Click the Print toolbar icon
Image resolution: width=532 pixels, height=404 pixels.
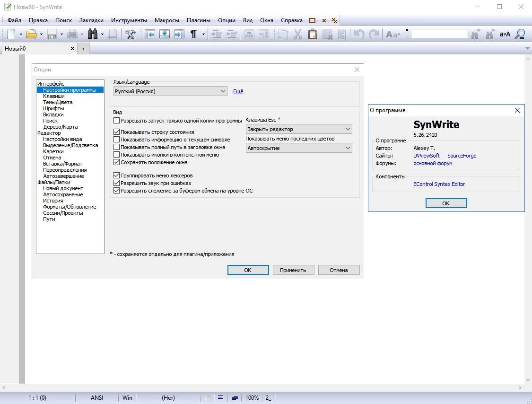[72, 34]
